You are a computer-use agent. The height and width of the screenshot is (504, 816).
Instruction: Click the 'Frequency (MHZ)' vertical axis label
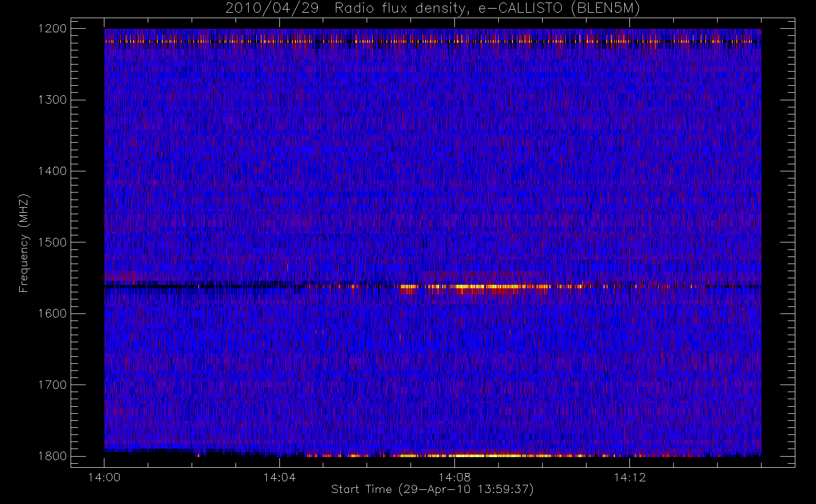pyautogui.click(x=24, y=243)
